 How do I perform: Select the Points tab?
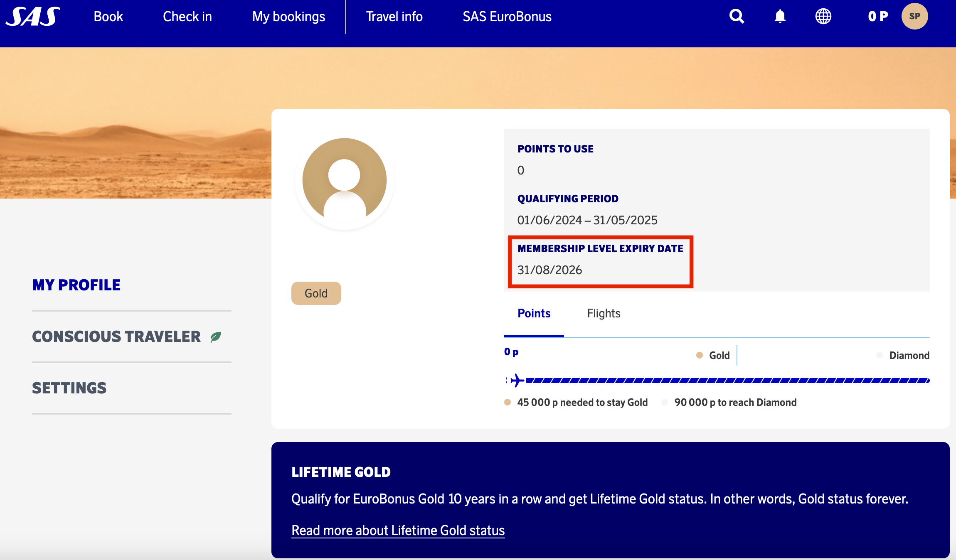pos(534,314)
